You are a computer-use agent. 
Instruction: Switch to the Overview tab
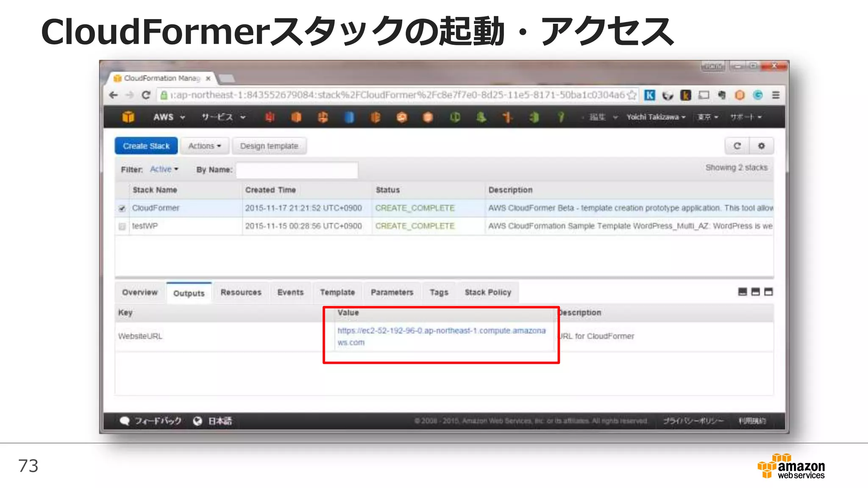[x=140, y=292]
